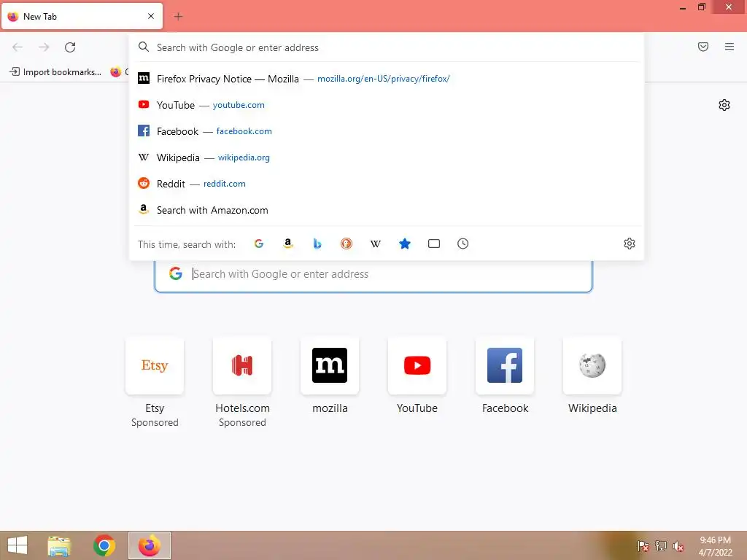Click the muted volume tray icon
Screen dimensions: 747x560
tap(678, 546)
